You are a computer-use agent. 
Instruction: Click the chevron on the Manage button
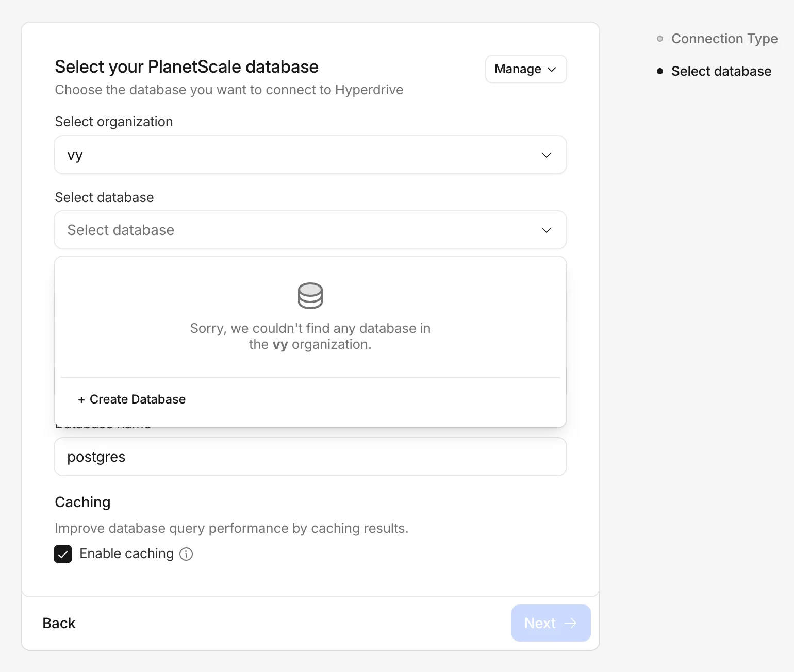(x=551, y=69)
